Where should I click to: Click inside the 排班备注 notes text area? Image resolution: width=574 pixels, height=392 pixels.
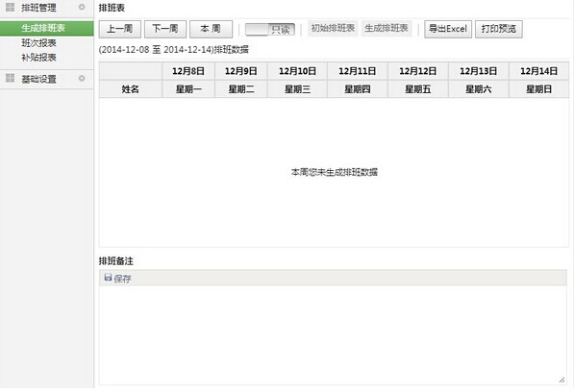[333, 334]
